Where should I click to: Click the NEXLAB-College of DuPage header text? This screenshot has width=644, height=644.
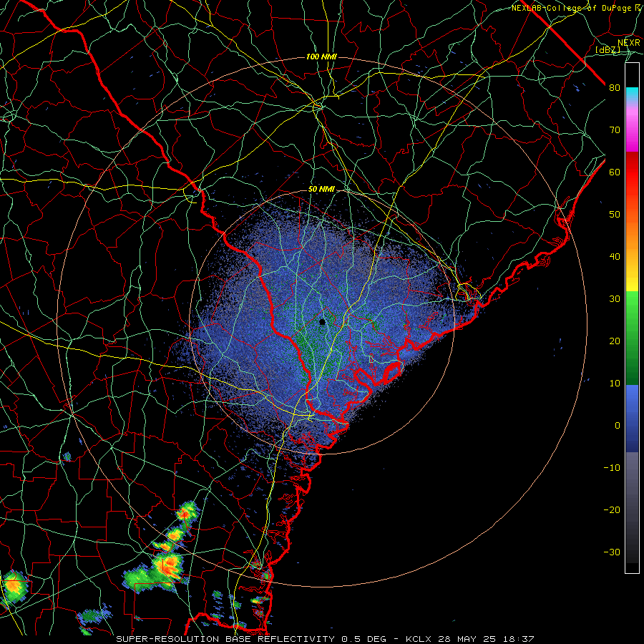point(571,8)
